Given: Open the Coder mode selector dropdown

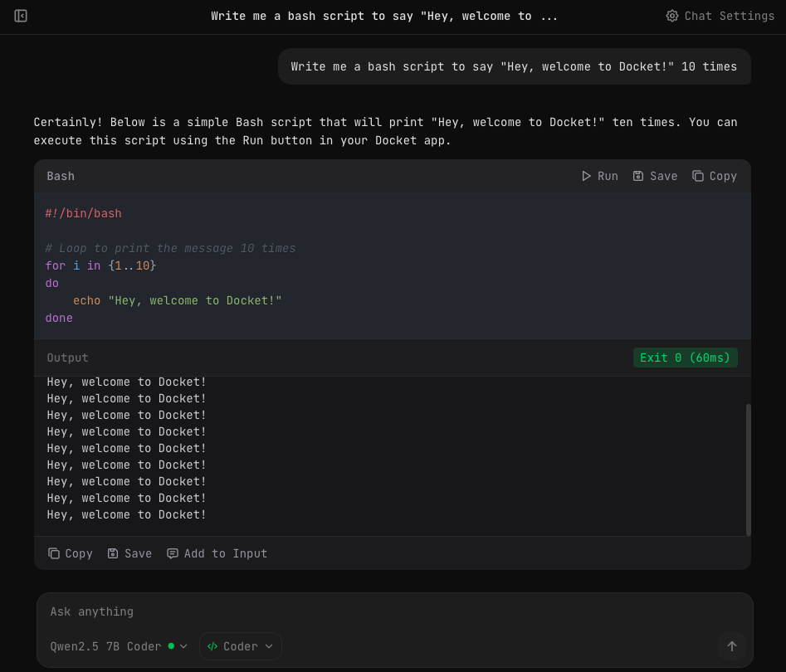Looking at the screenshot, I should tap(240, 646).
